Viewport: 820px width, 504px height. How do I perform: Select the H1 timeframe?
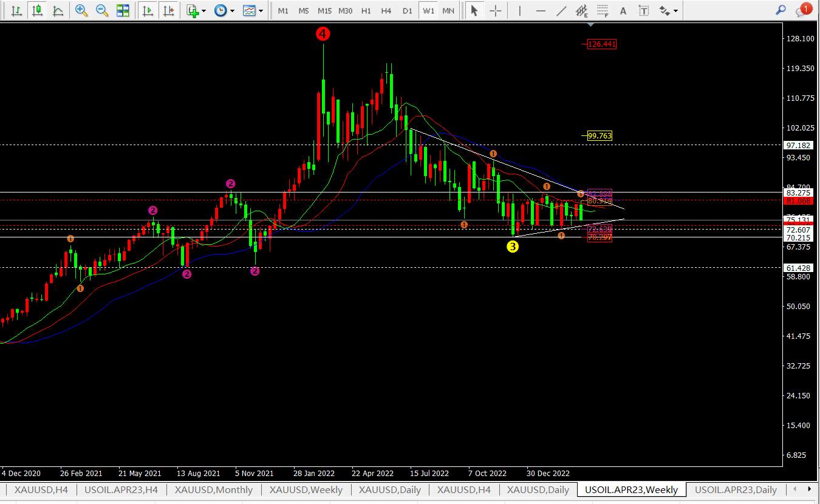[x=366, y=11]
